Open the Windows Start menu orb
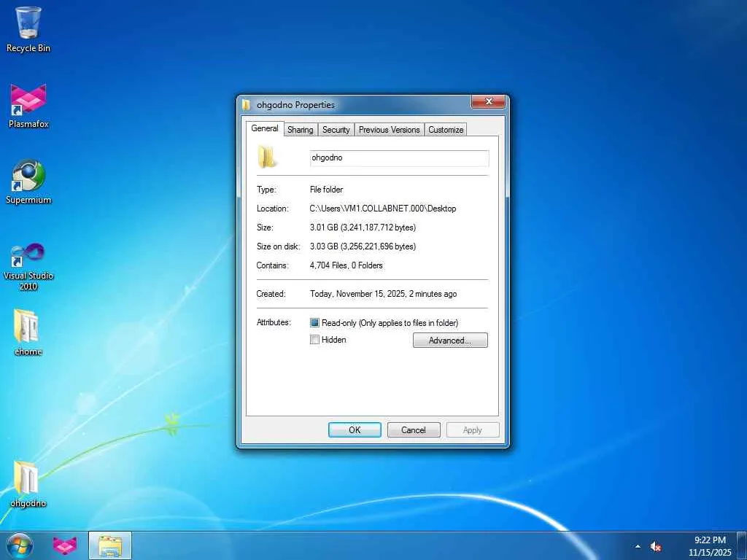 (20, 545)
